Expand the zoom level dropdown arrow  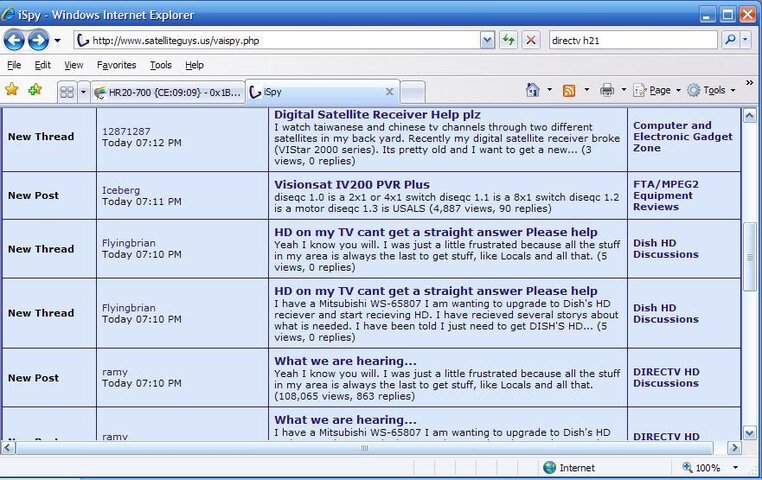point(735,467)
